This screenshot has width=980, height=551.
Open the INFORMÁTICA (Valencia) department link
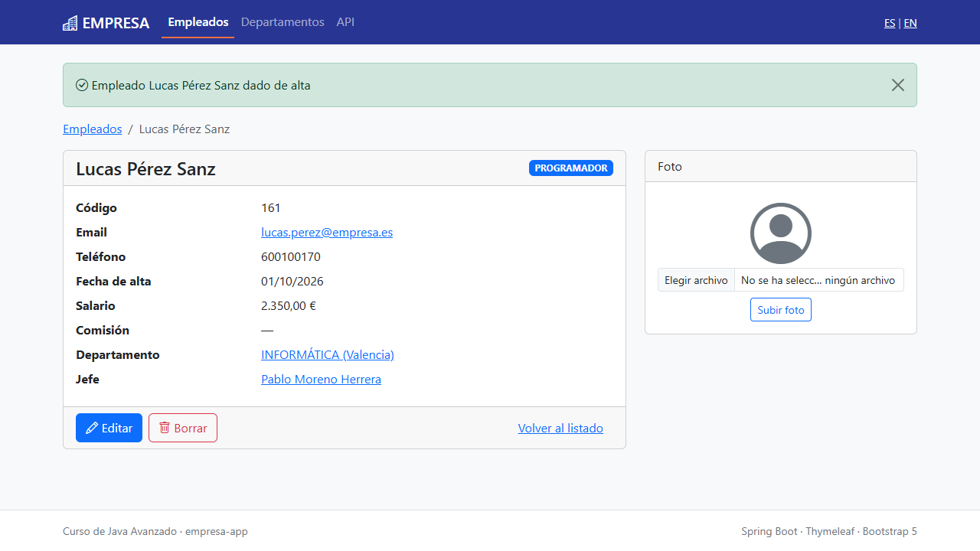tap(328, 354)
